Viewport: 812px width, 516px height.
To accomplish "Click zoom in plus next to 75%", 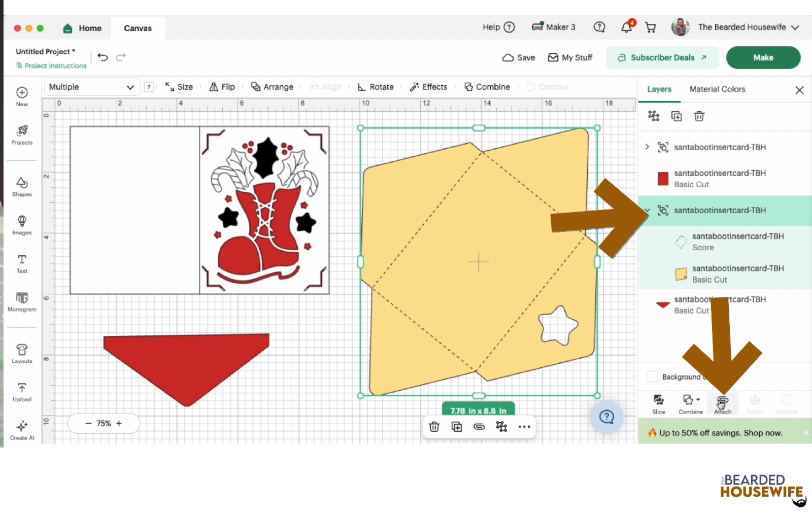I will coord(119,423).
